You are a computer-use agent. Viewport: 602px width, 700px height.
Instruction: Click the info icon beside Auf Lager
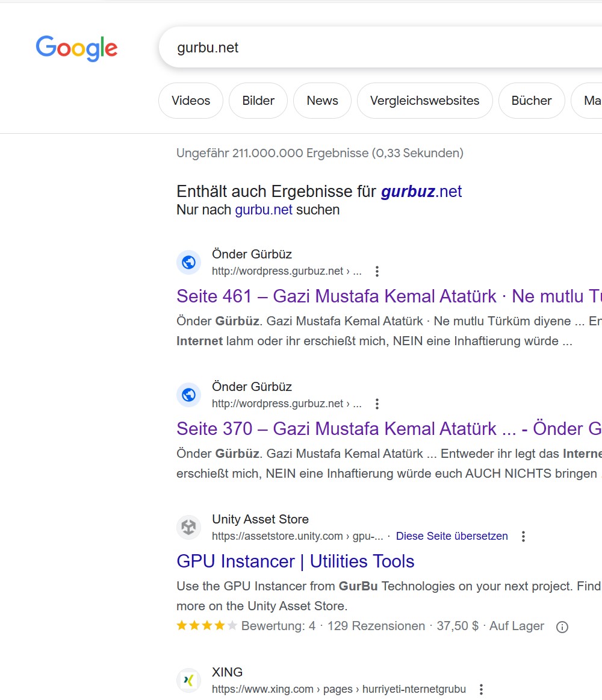coord(562,627)
